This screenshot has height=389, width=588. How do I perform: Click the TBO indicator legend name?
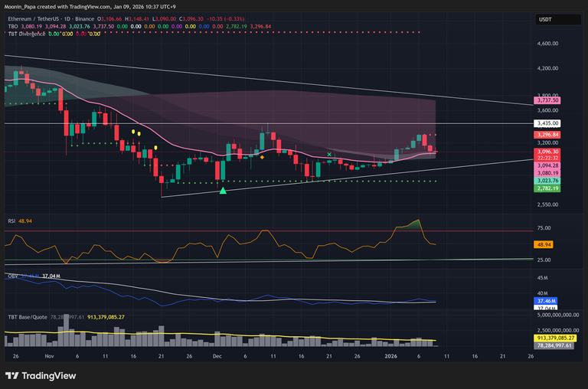[12, 26]
